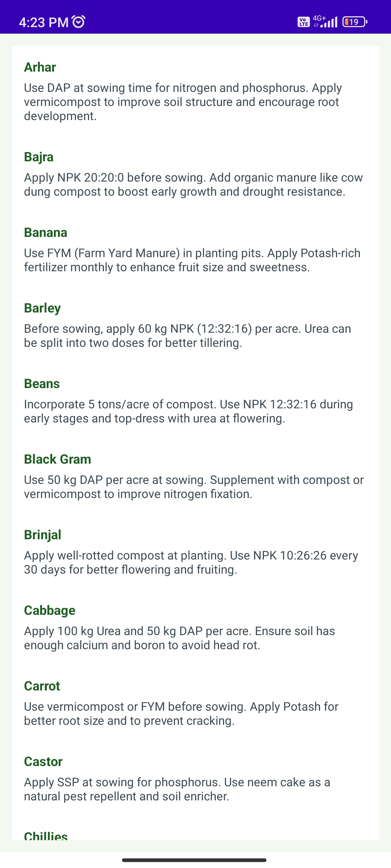Select the Black Gram heading
Viewport: 391px width, 868px height.
pyautogui.click(x=58, y=459)
